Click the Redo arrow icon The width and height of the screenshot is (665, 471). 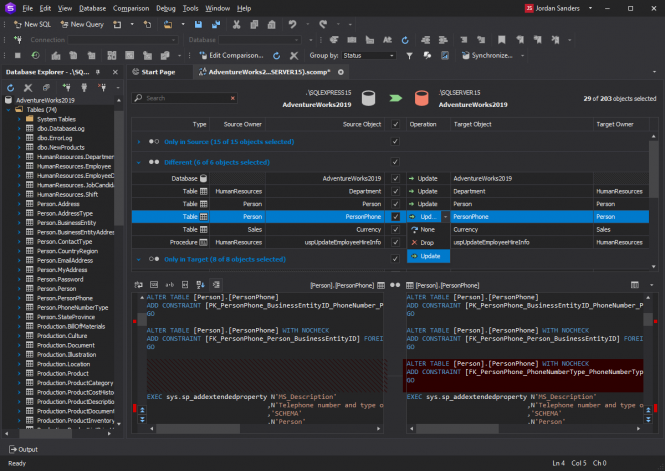[323, 25]
